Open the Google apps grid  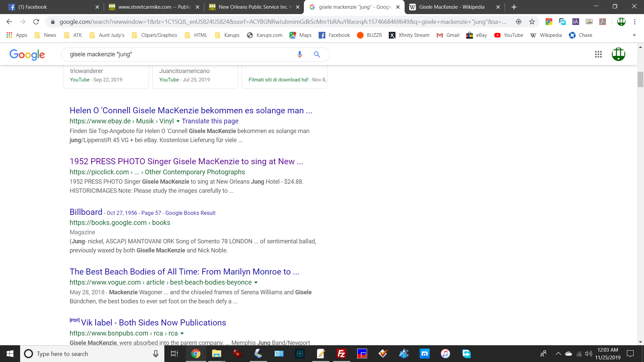coord(598,54)
